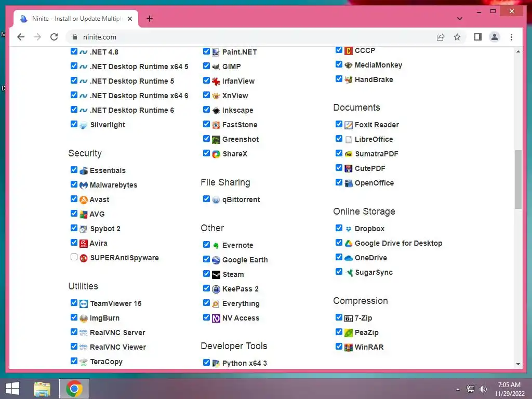This screenshot has width=532, height=399.
Task: Uncheck the Everything checkbox
Action: [x=206, y=303]
